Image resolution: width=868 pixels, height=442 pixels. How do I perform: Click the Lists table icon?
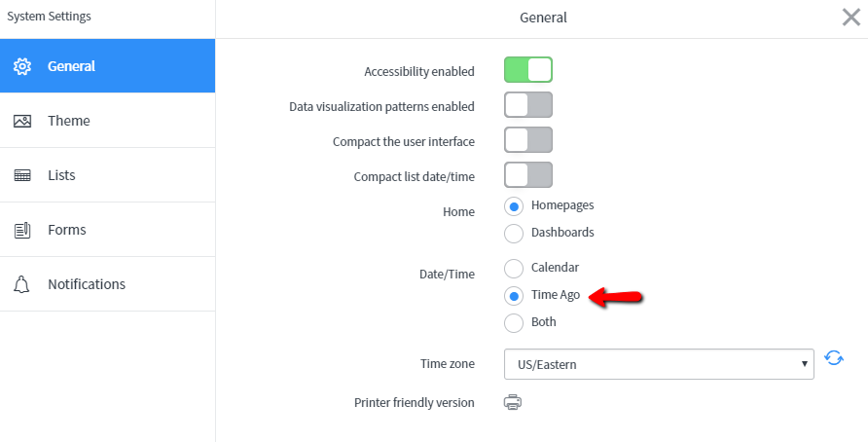click(22, 175)
